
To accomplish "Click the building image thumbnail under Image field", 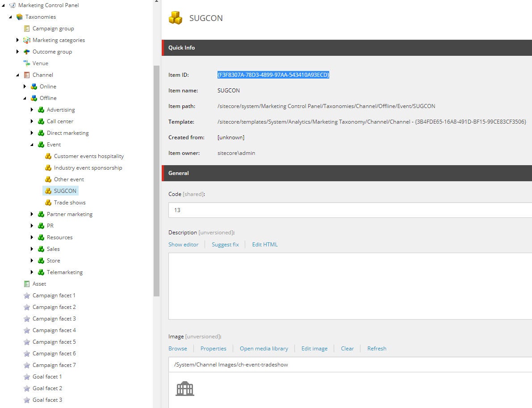I will pyautogui.click(x=184, y=388).
